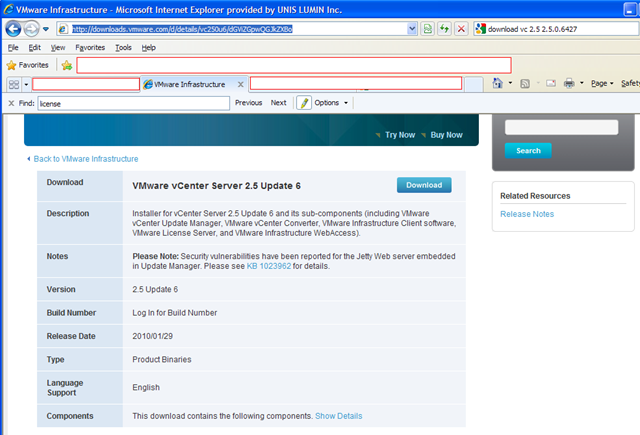Click the search box containing 'download vc 2.5'

pos(562,29)
